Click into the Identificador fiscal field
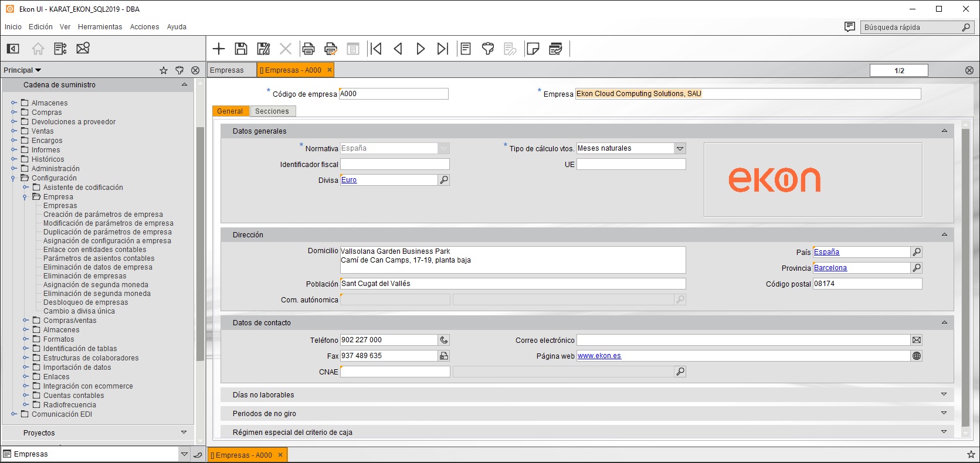This screenshot has width=980, height=463. pyautogui.click(x=395, y=165)
